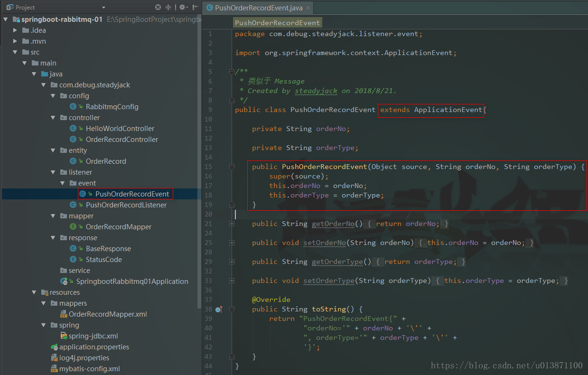Expand the folded setOrderType method

(x=232, y=281)
